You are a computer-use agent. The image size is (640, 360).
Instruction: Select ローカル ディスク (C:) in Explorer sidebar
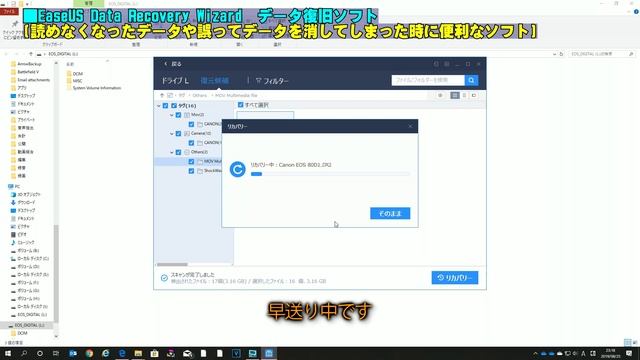[30, 258]
